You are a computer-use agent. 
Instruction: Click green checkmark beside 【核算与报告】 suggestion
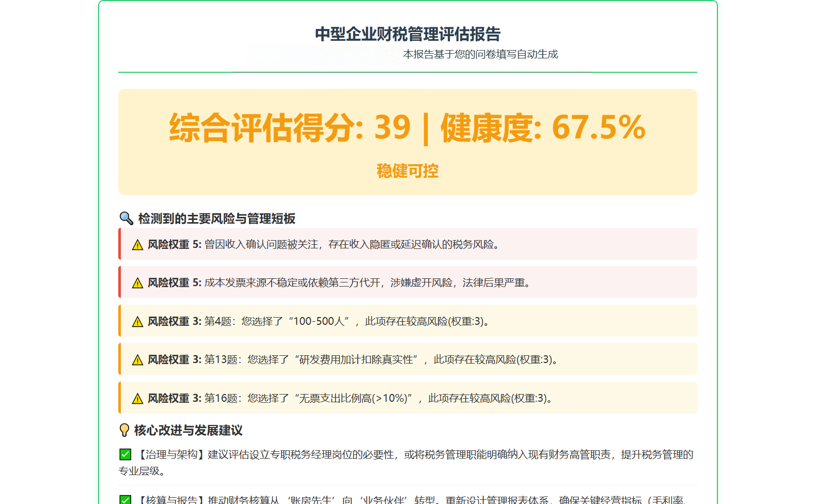tap(125, 499)
